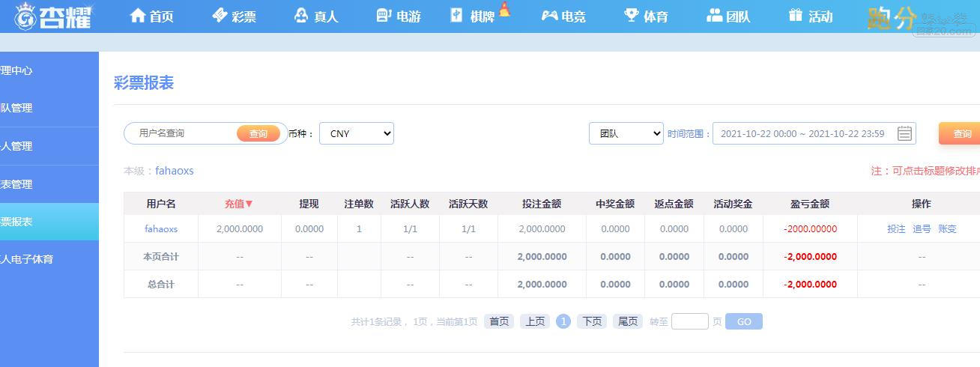Open the 团队 scope dropdown
The image size is (980, 367).
coord(626,133)
